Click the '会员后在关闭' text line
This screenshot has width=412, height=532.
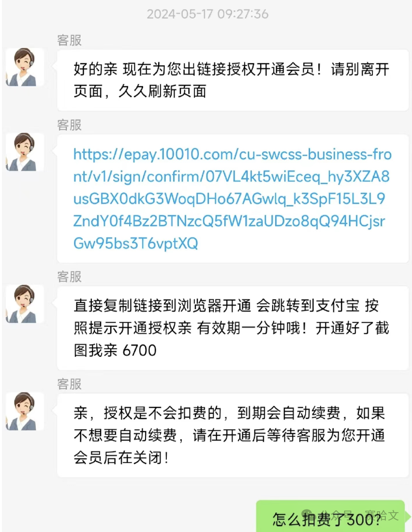[121, 458]
